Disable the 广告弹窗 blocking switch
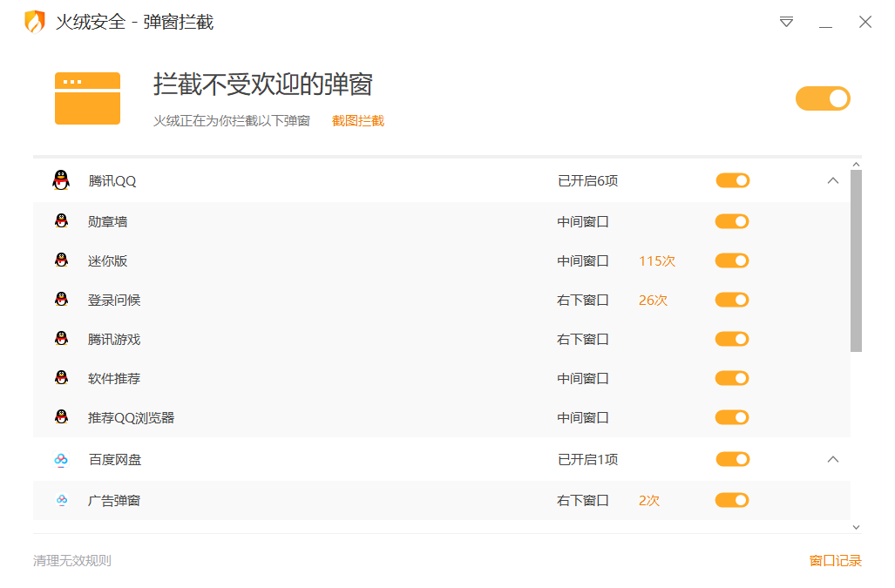This screenshot has height=588, width=895. (732, 500)
